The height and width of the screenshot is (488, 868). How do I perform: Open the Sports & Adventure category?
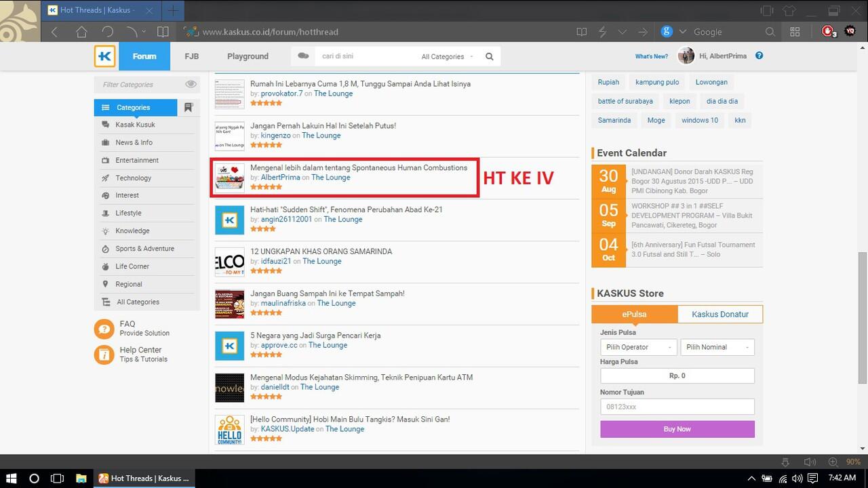tap(144, 249)
